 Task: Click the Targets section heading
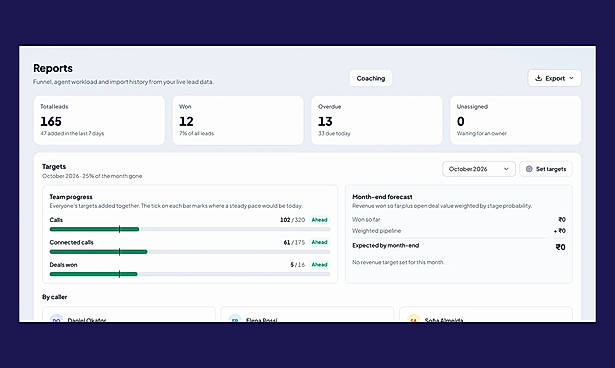54,167
